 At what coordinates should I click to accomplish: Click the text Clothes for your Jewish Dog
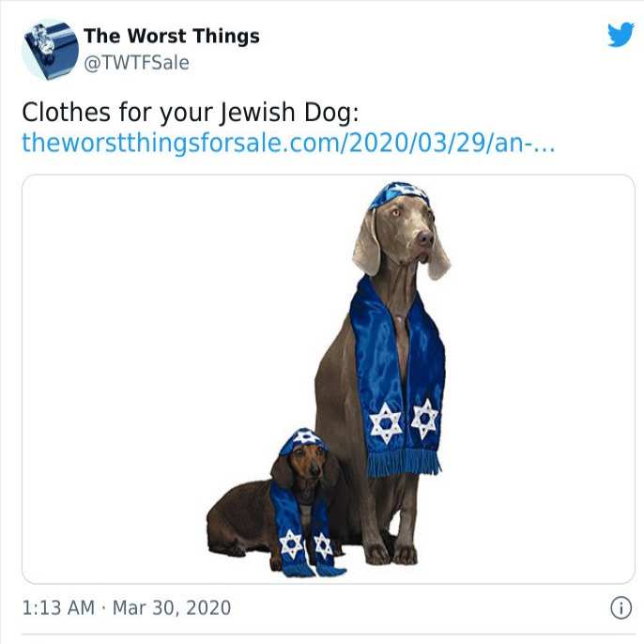point(191,112)
